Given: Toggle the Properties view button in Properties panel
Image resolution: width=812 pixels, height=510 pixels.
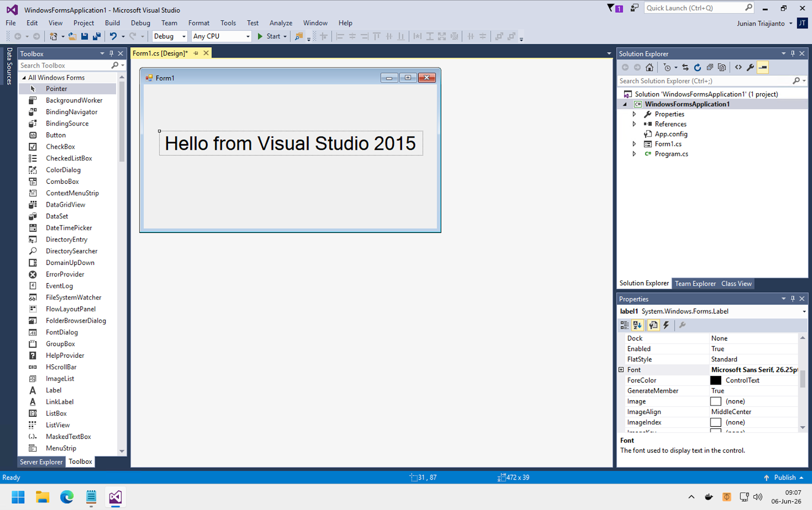Looking at the screenshot, I should (x=653, y=325).
